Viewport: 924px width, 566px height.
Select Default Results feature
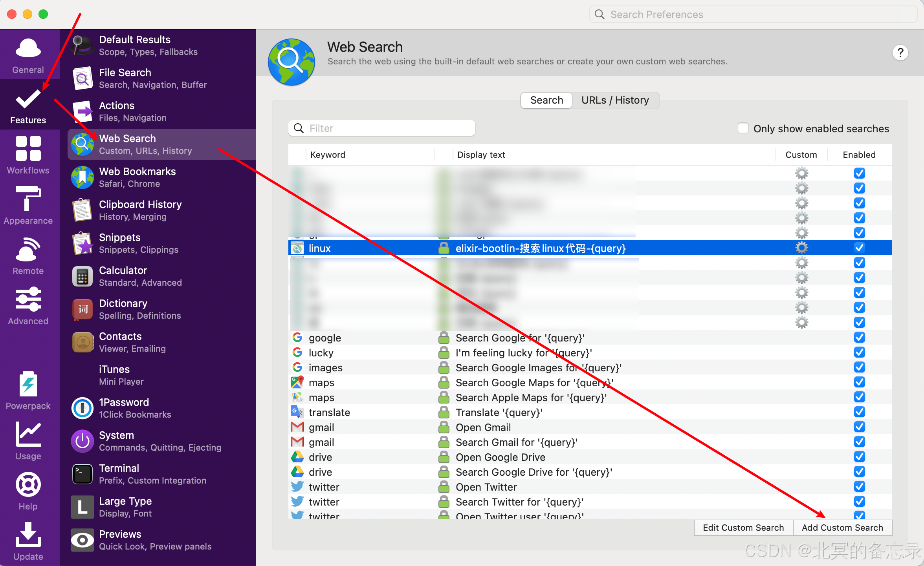(162, 46)
